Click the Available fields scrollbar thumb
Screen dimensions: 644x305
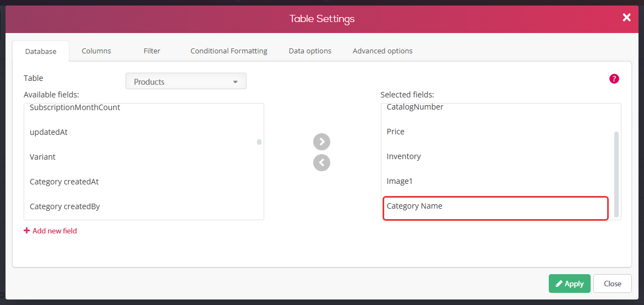click(x=259, y=142)
